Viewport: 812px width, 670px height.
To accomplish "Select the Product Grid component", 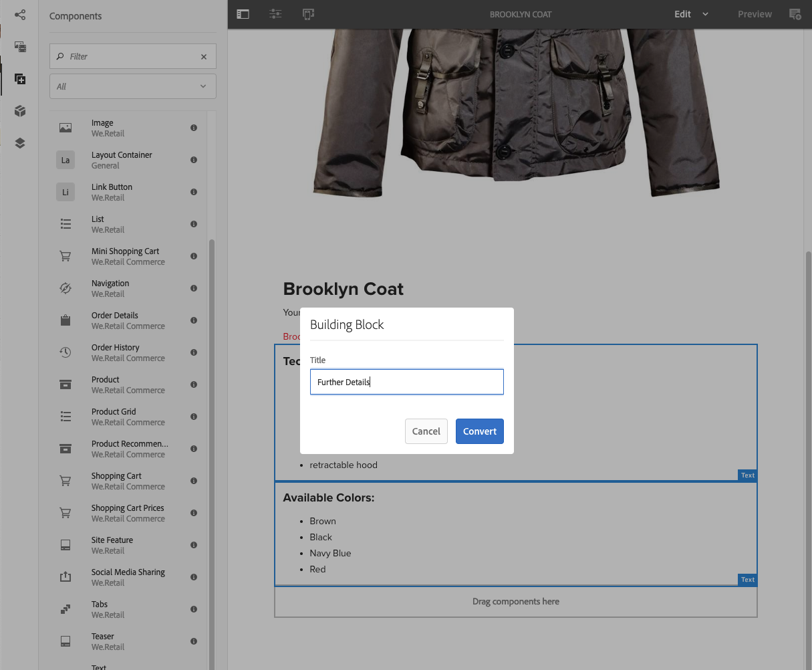I will pos(128,417).
